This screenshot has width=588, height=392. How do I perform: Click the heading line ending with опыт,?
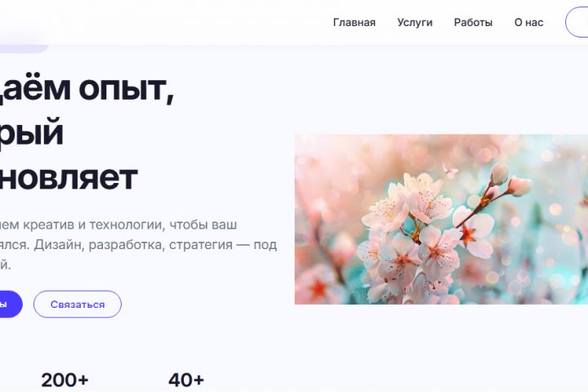coord(87,89)
